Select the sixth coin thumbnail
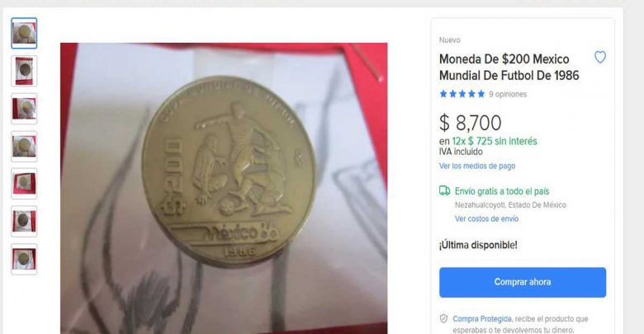This screenshot has height=334, width=644. 24,222
